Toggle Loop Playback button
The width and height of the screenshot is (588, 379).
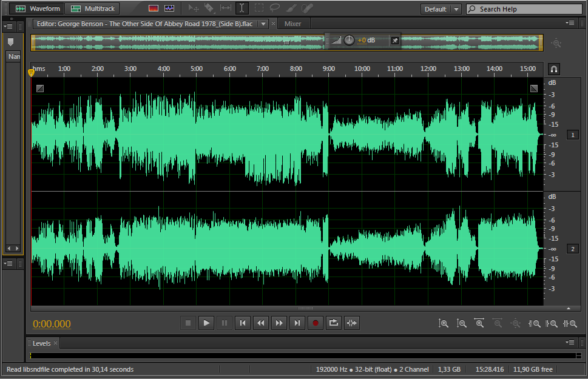pos(333,323)
